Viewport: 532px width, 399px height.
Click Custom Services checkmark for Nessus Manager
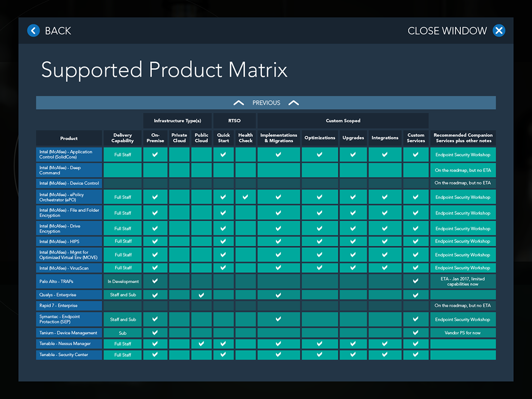pyautogui.click(x=416, y=344)
